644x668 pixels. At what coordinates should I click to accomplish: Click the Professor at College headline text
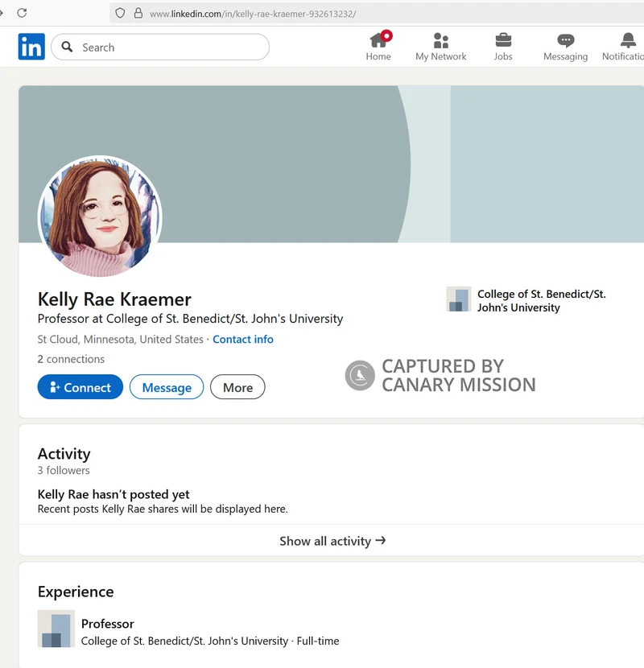tap(190, 319)
